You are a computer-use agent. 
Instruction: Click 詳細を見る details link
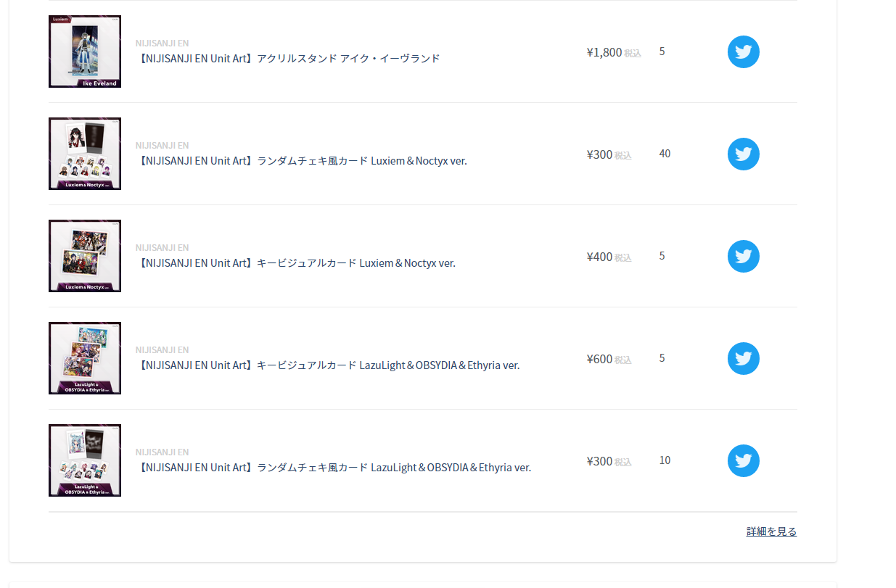771,531
